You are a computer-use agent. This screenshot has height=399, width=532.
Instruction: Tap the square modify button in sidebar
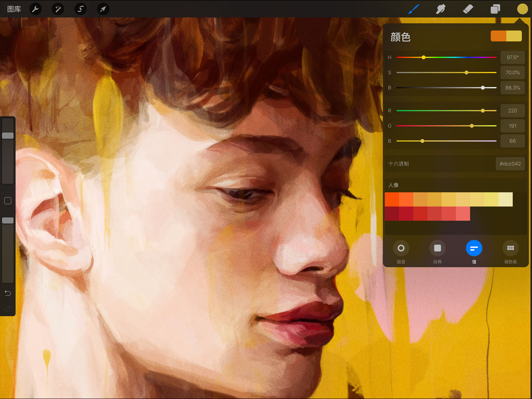click(8, 201)
